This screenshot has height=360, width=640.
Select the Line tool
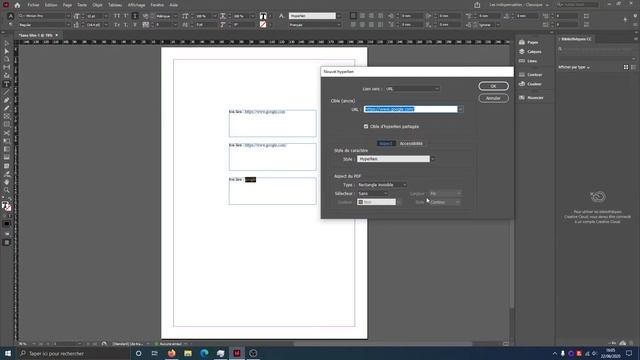(x=7, y=92)
